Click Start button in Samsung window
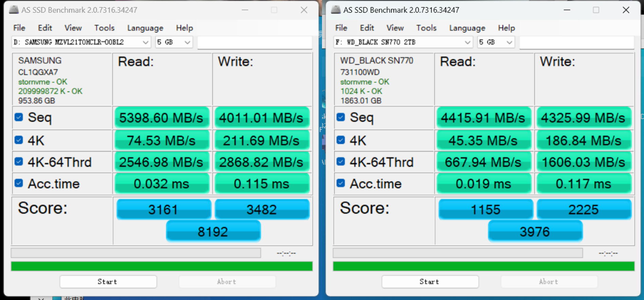The height and width of the screenshot is (300, 644). tap(108, 282)
